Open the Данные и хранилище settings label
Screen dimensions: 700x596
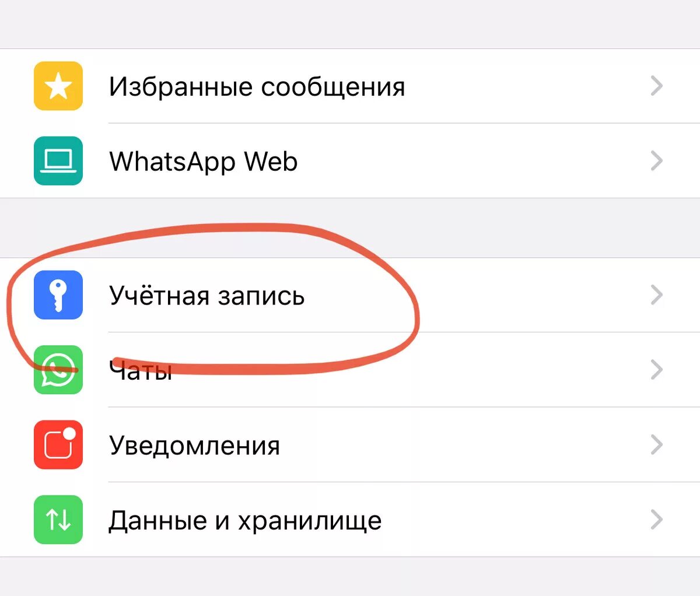coord(245,521)
